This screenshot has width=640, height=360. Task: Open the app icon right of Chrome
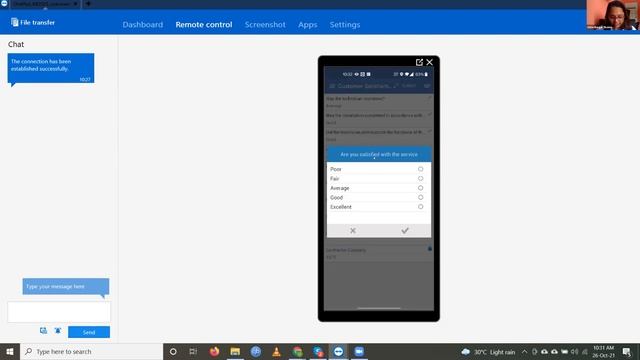[x=318, y=351]
